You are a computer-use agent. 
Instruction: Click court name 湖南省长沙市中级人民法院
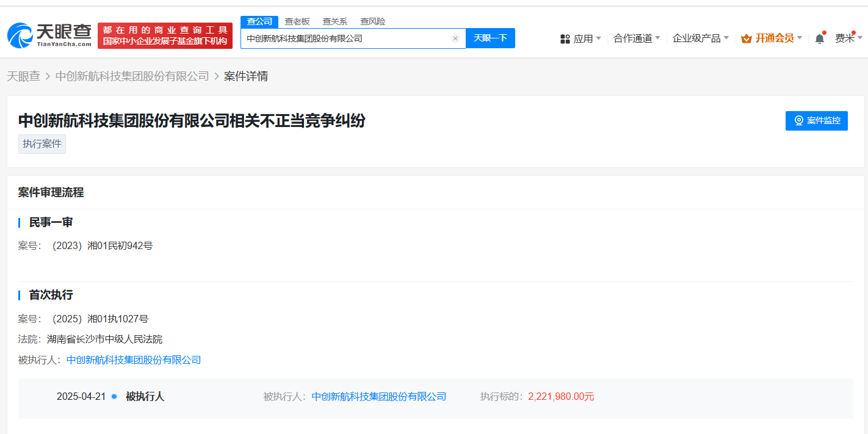(105, 339)
